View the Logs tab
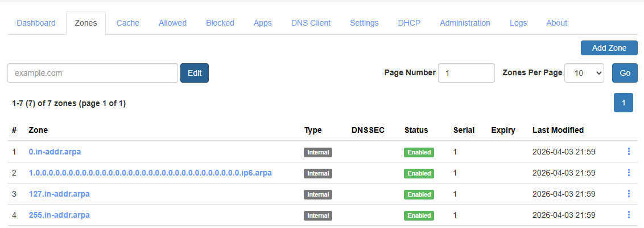Screen dimensions: 644x228 (518, 23)
